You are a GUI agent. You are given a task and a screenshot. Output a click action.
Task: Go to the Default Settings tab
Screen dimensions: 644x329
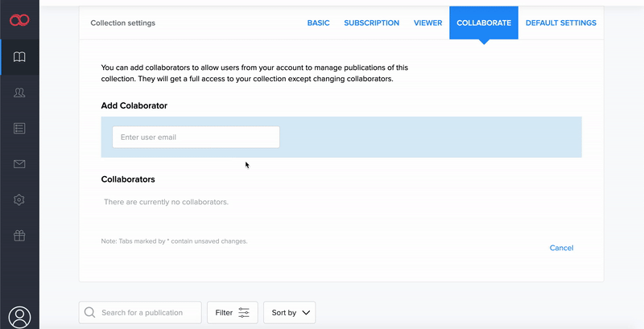(x=560, y=23)
